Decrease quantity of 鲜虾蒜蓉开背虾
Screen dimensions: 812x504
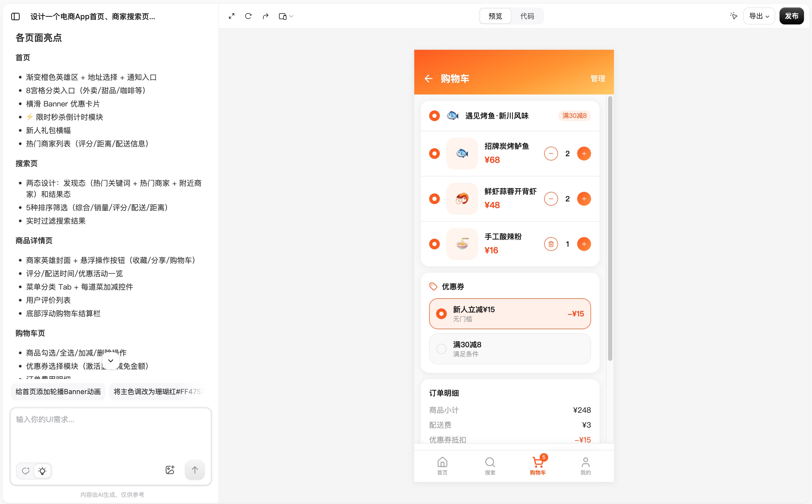tap(551, 199)
